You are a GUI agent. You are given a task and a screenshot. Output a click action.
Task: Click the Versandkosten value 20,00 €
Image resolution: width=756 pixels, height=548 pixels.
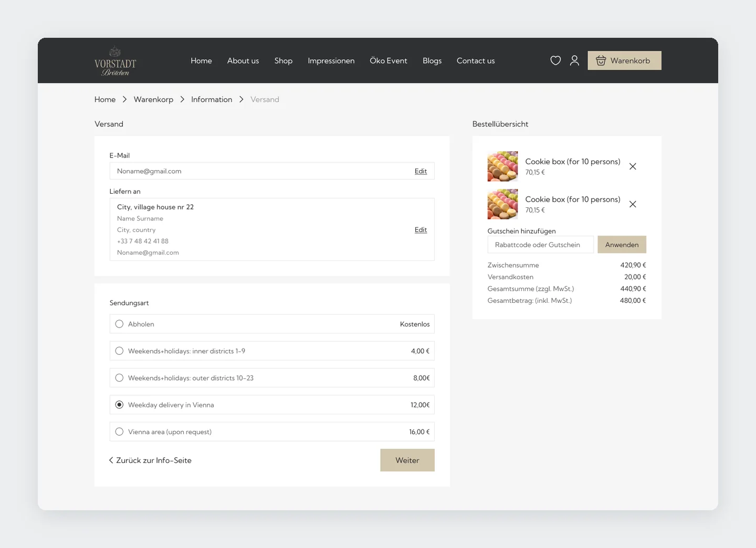coord(635,277)
